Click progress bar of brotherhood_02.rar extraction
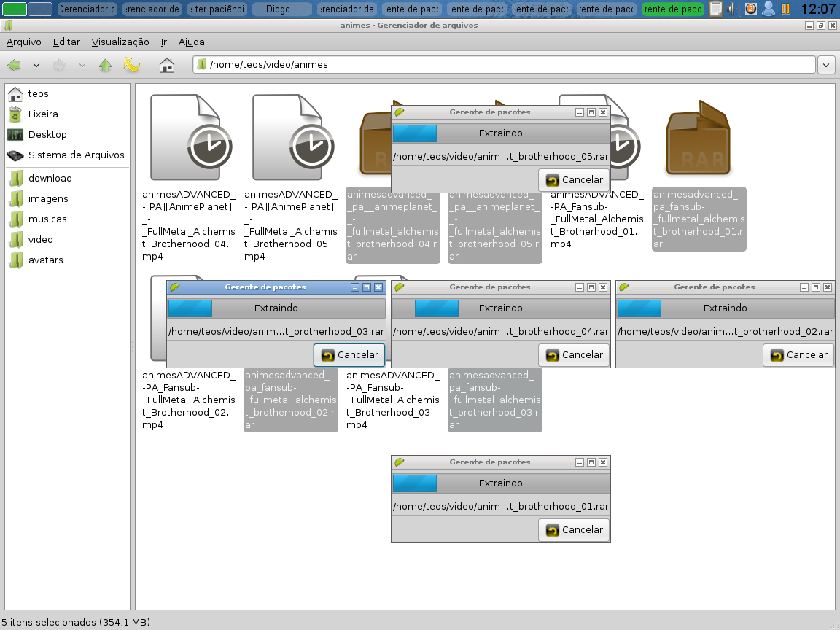Viewport: 840px width, 630px height. (x=726, y=308)
